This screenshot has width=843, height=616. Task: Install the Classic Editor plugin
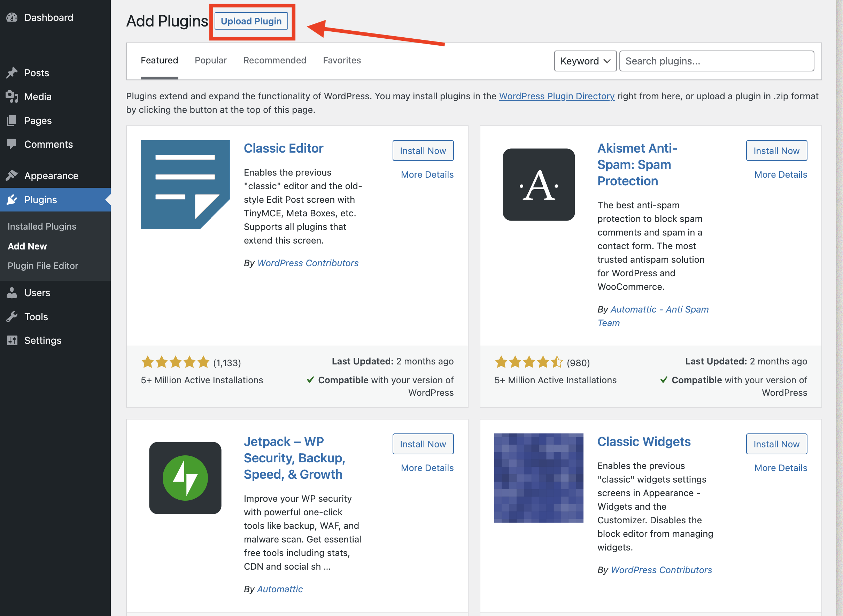tap(423, 151)
